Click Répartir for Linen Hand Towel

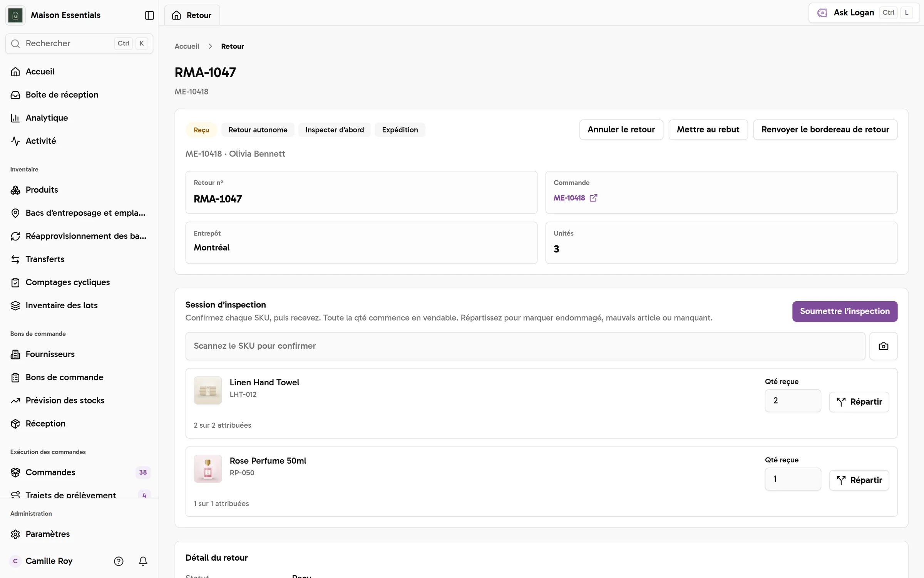pos(859,402)
